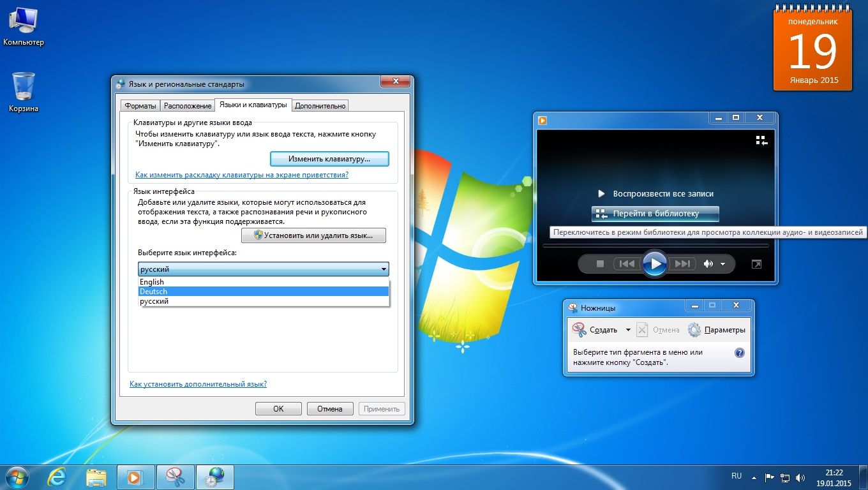Screen dimensions: 868x490
Task: Open the player volume dropdown arrow
Action: coord(723,264)
